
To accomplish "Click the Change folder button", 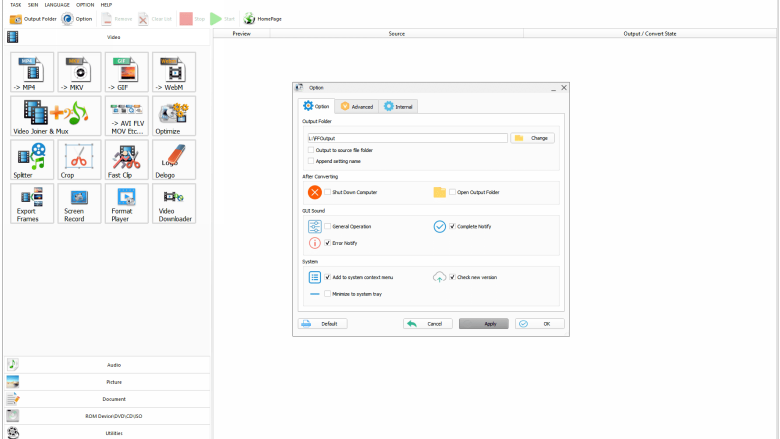I will tap(532, 138).
